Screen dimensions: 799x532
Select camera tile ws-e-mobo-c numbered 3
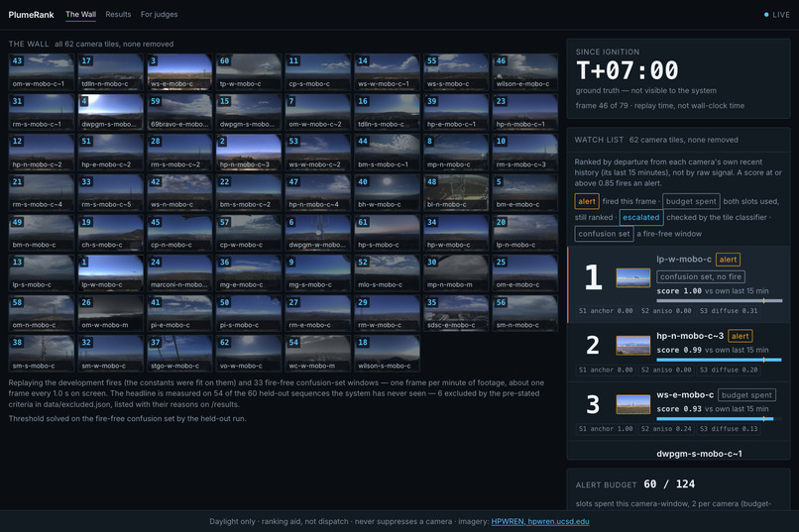[179, 71]
